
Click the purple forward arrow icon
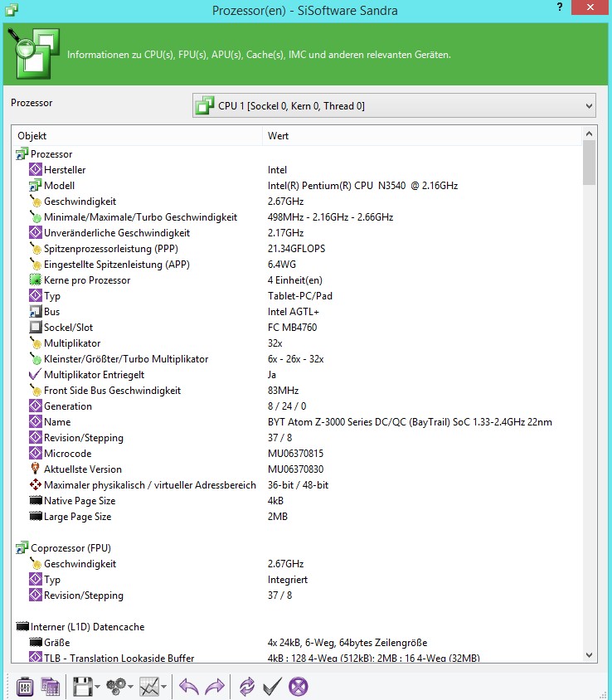(215, 687)
